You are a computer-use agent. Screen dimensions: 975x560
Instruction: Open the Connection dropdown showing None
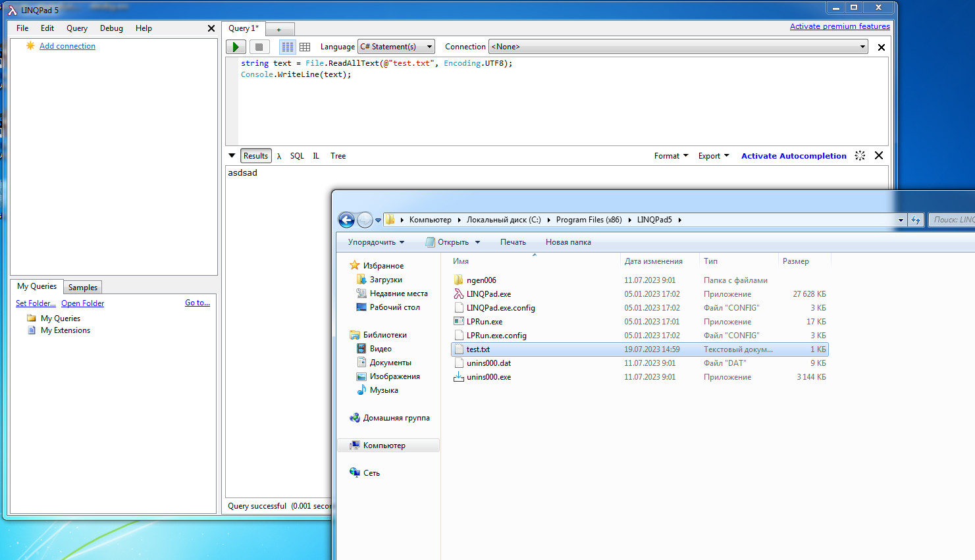[679, 47]
